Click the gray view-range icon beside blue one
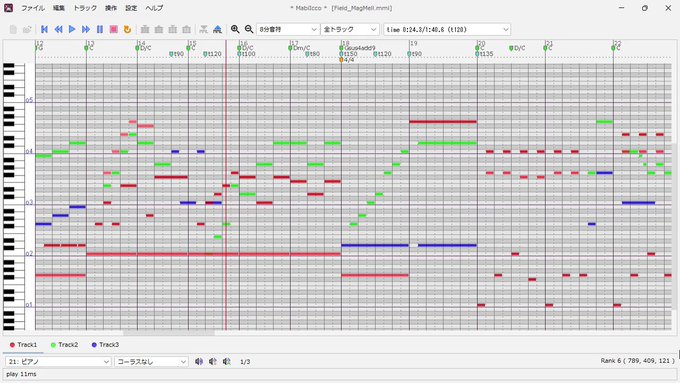Image resolution: width=680 pixels, height=383 pixels. coord(203,29)
